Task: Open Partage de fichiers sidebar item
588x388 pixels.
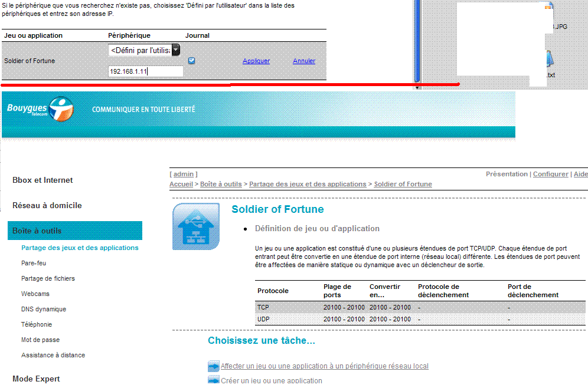Action: (x=48, y=278)
